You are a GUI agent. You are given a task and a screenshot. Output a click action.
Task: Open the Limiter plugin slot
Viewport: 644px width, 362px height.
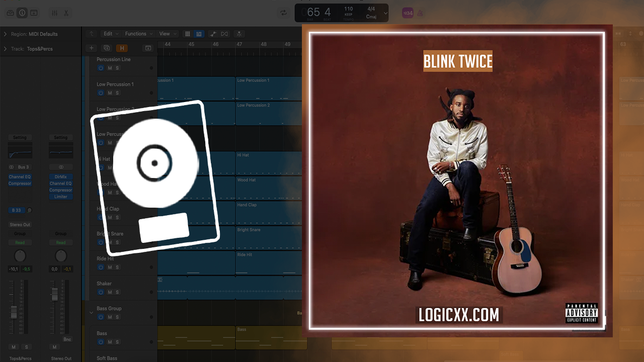tap(61, 197)
